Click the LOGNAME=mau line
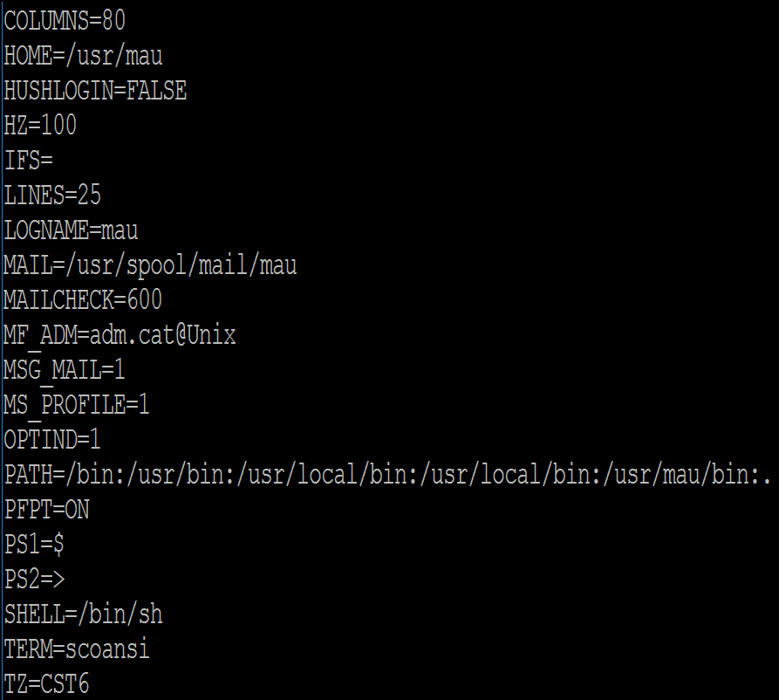Image resolution: width=779 pixels, height=700 pixels. (71, 230)
